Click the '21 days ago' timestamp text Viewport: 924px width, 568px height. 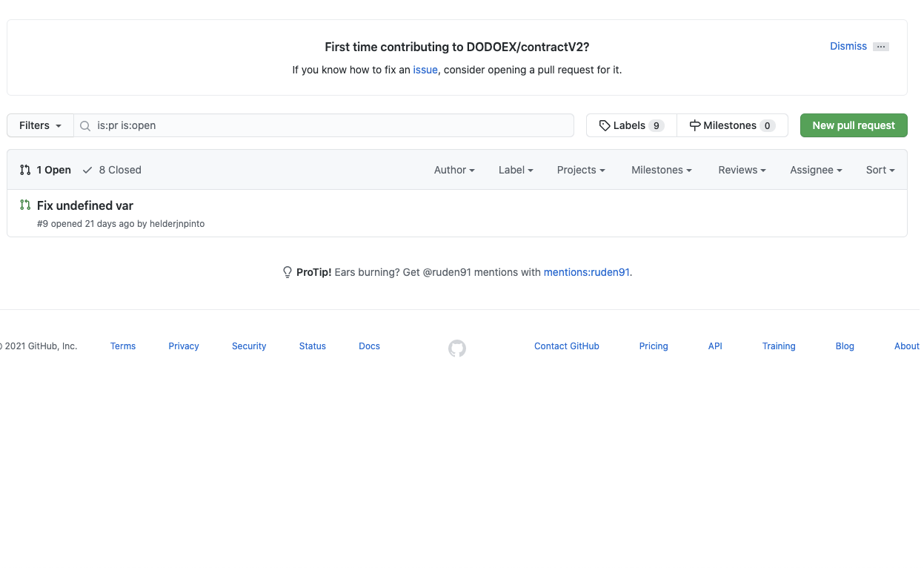tap(110, 223)
